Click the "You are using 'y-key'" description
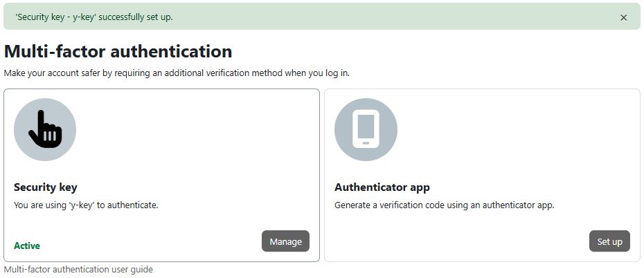This screenshot has width=644, height=278. [x=86, y=205]
